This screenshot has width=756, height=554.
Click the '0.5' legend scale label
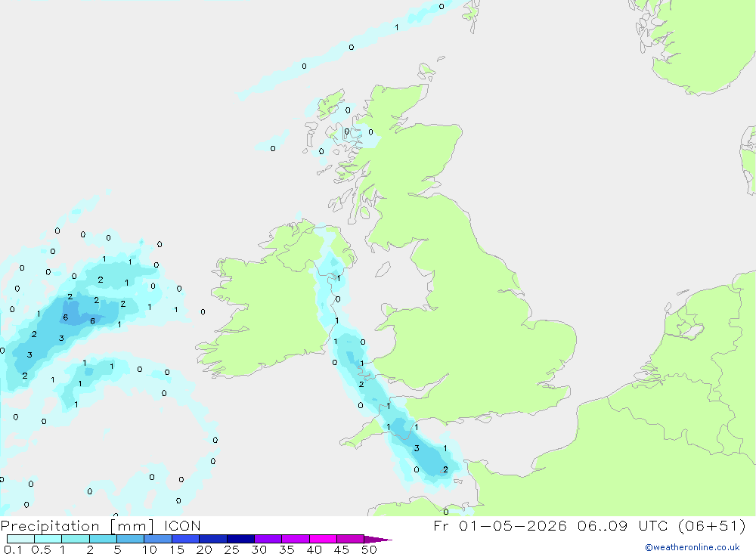41,549
